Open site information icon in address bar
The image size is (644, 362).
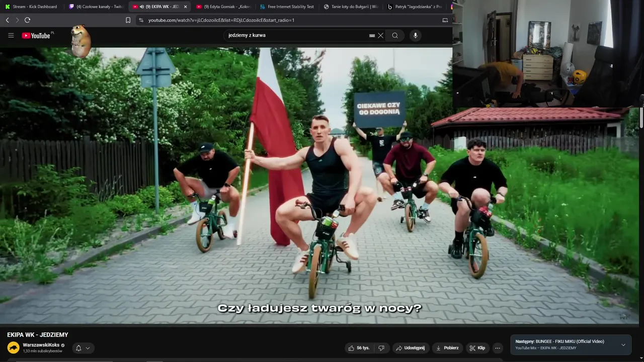point(141,20)
